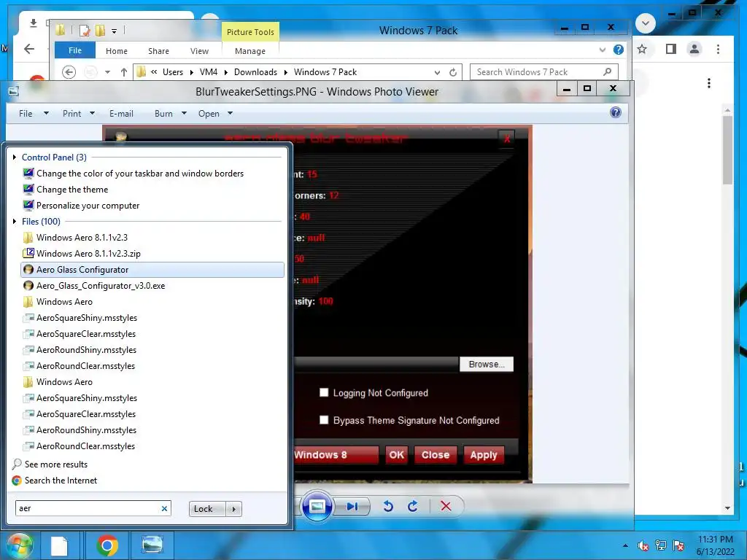Click red Close button
This screenshot has width=747, height=560.
click(x=436, y=455)
